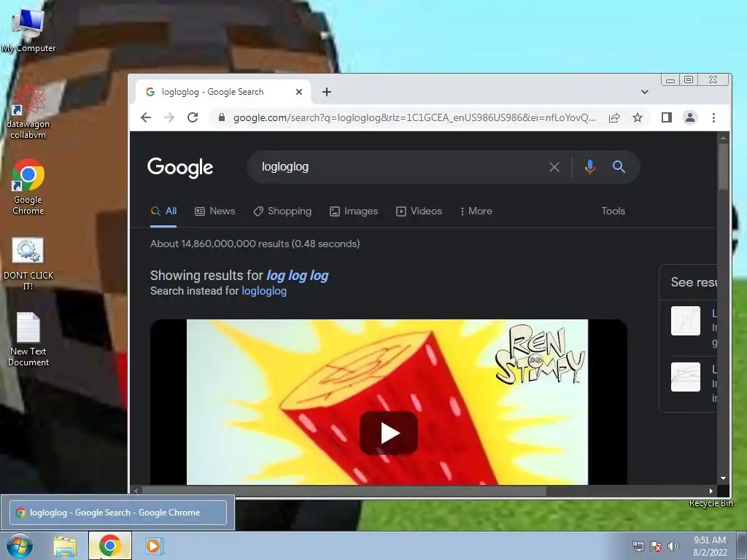Click the vertical scrollbar up arrow

pyautogui.click(x=723, y=138)
